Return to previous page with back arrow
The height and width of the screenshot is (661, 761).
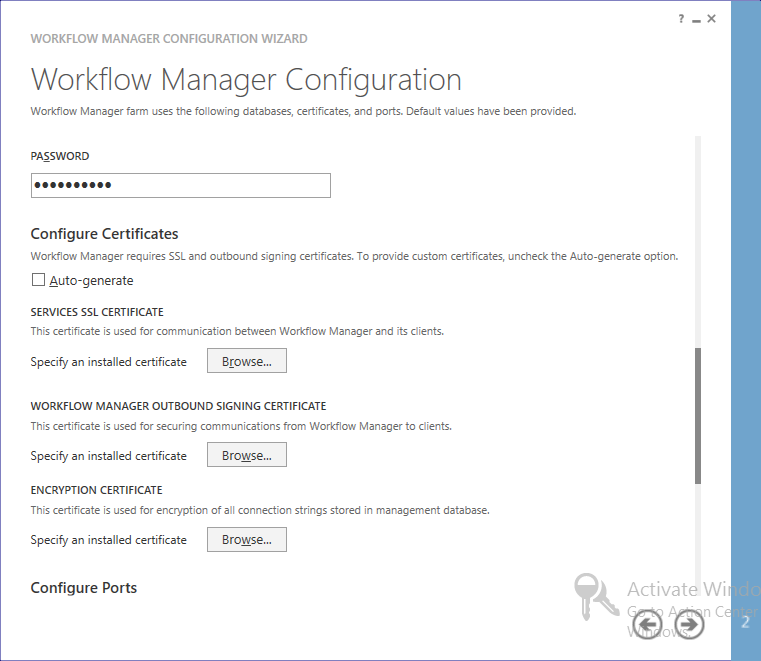(648, 625)
